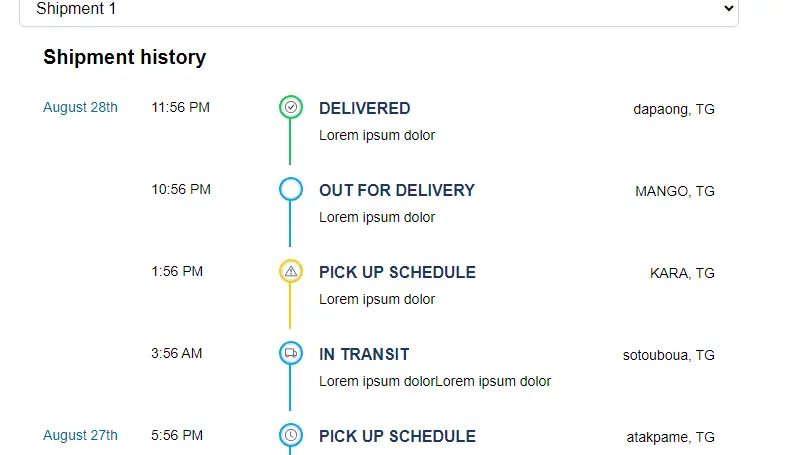Image resolution: width=799 pixels, height=455 pixels.
Task: Click the yellow warning triangle icon
Action: (291, 271)
